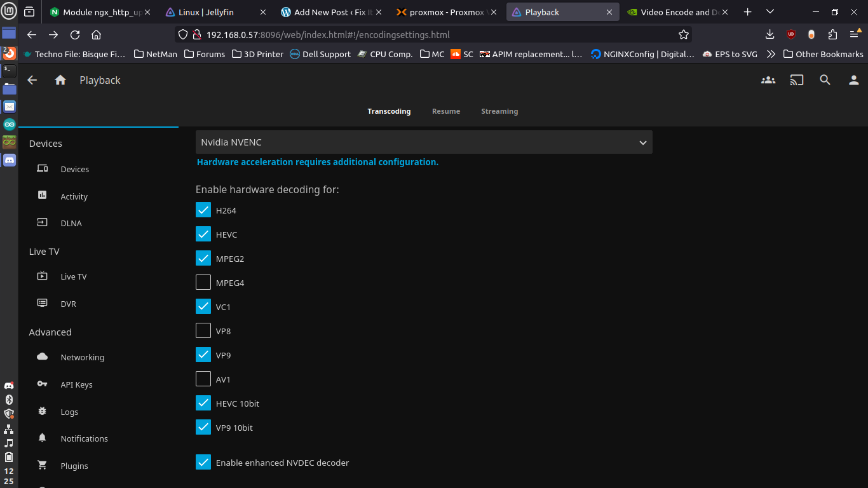Click the Live TV sidebar icon
The width and height of the screenshot is (868, 488).
point(43,276)
